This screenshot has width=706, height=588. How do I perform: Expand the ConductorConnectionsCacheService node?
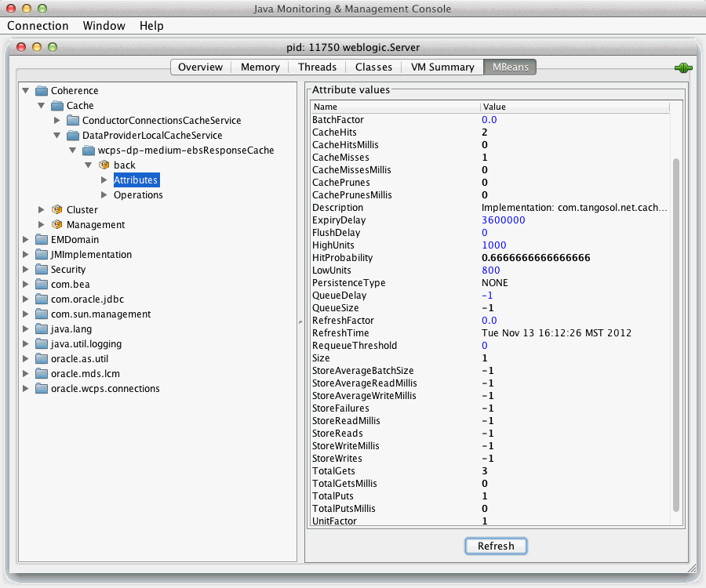point(56,121)
